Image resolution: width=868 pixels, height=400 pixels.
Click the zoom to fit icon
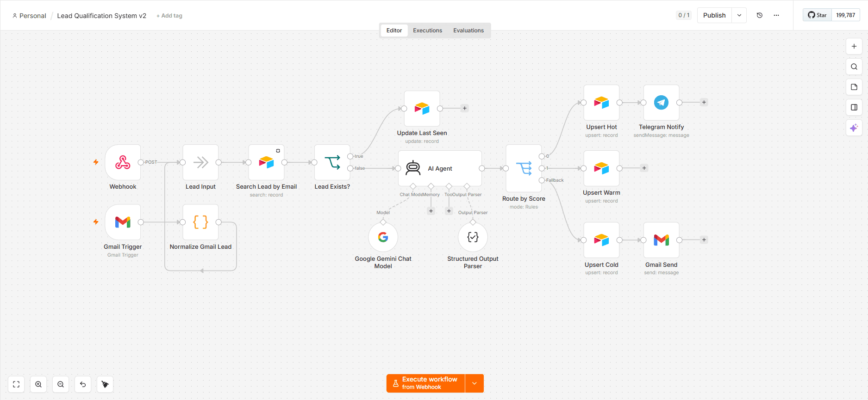click(16, 384)
